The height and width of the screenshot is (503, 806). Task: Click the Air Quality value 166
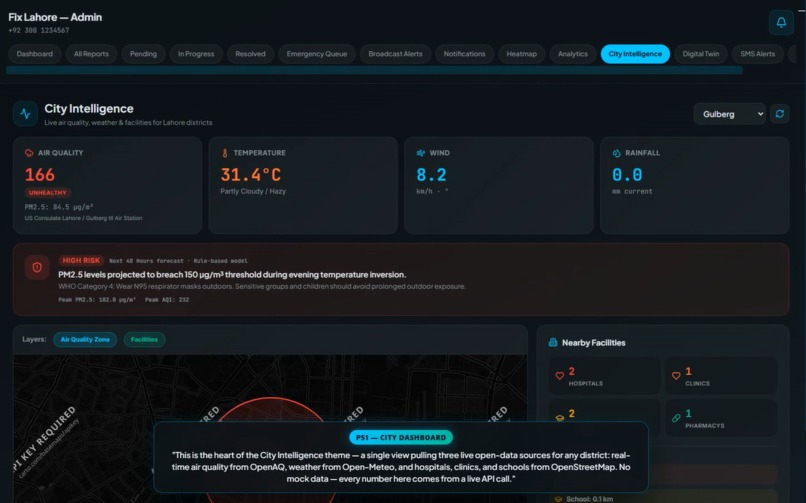point(40,175)
